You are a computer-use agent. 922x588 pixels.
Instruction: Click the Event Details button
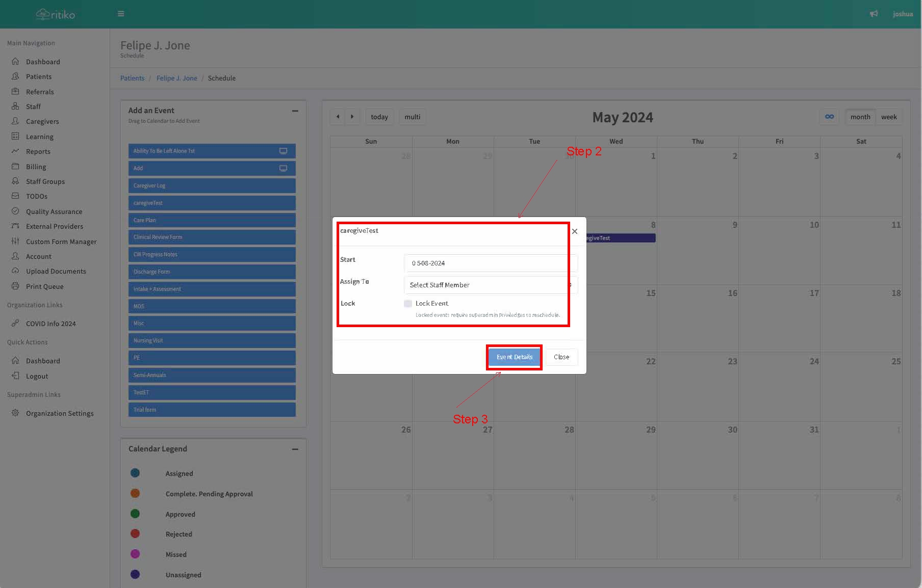(514, 357)
